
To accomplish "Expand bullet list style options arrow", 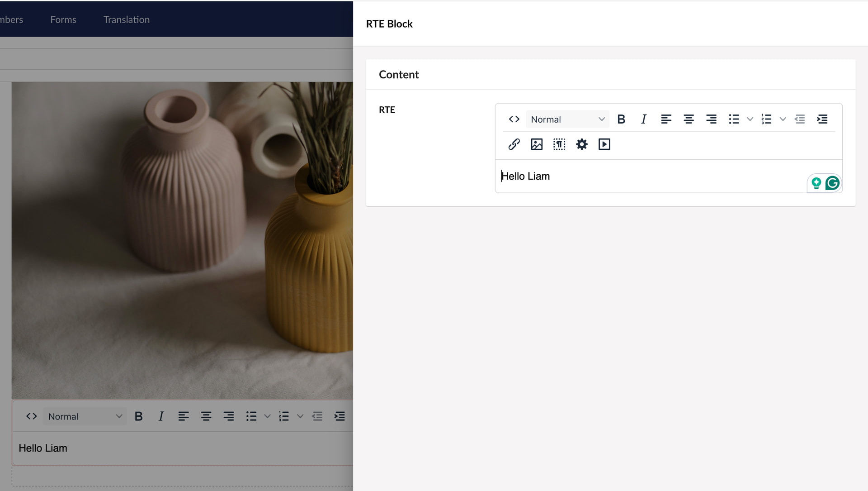I will click(750, 119).
